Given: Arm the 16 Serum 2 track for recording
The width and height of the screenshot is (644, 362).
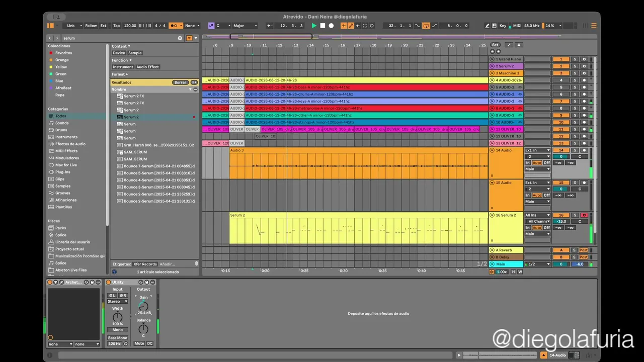Looking at the screenshot, I should [584, 215].
